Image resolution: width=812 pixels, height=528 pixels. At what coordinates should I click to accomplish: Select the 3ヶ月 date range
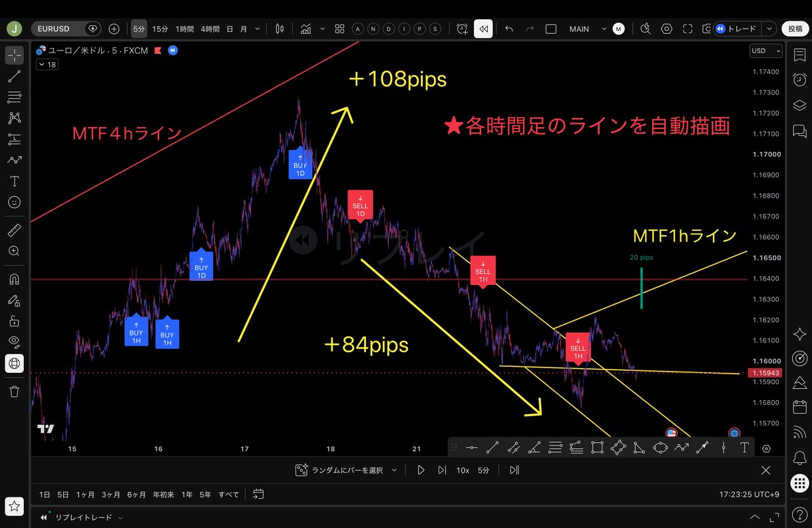point(110,495)
